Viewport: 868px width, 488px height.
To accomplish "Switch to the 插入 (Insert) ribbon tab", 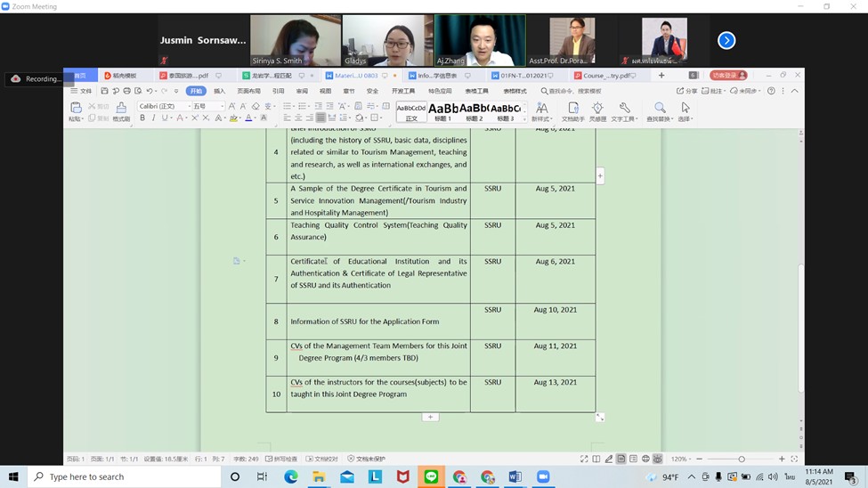I will tap(219, 91).
